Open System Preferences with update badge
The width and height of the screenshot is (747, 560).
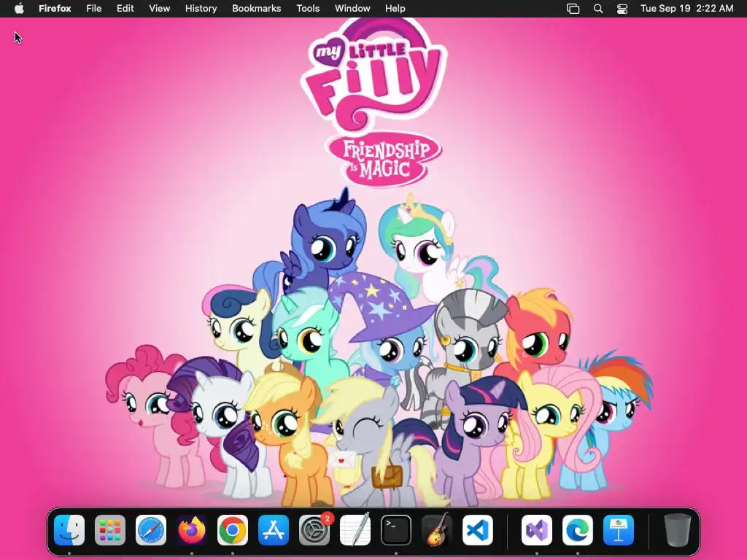click(x=314, y=530)
